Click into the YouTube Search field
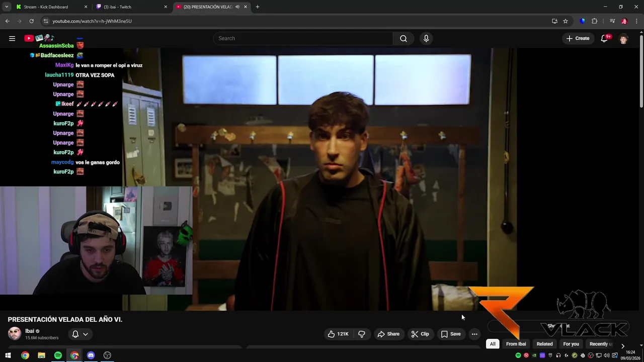The width and height of the screenshot is (644, 362). (303, 38)
